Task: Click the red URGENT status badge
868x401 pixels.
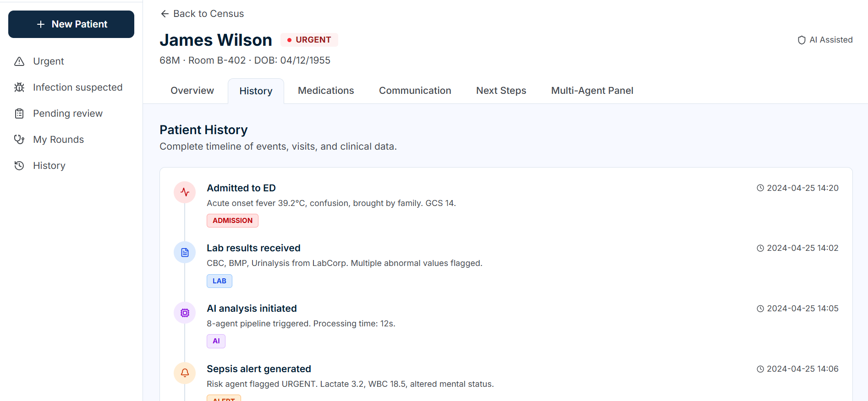Action: [309, 40]
